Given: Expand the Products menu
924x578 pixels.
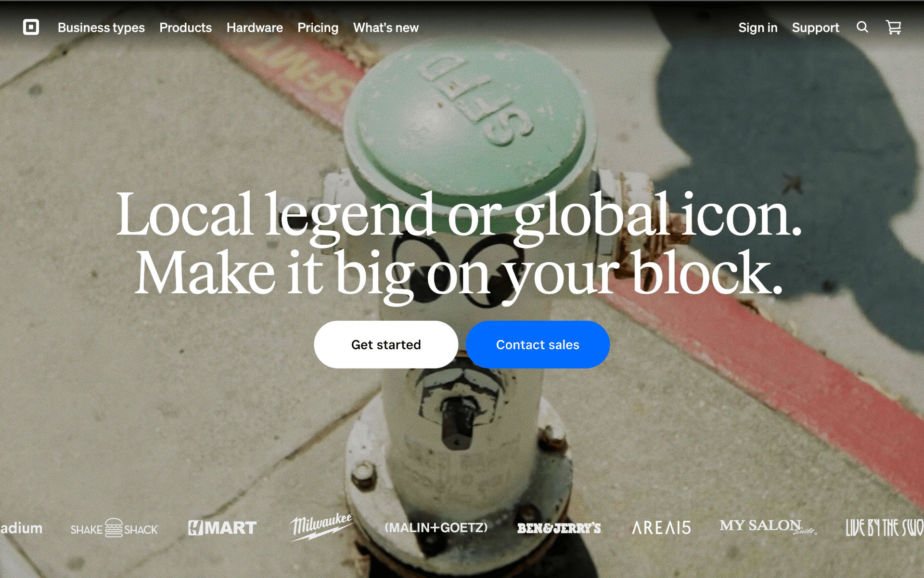Looking at the screenshot, I should [185, 27].
